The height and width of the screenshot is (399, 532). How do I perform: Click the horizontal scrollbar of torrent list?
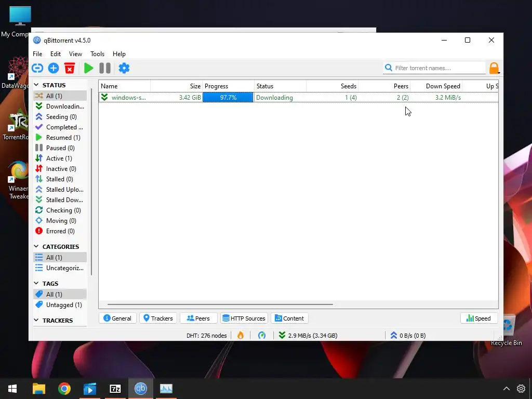220,304
